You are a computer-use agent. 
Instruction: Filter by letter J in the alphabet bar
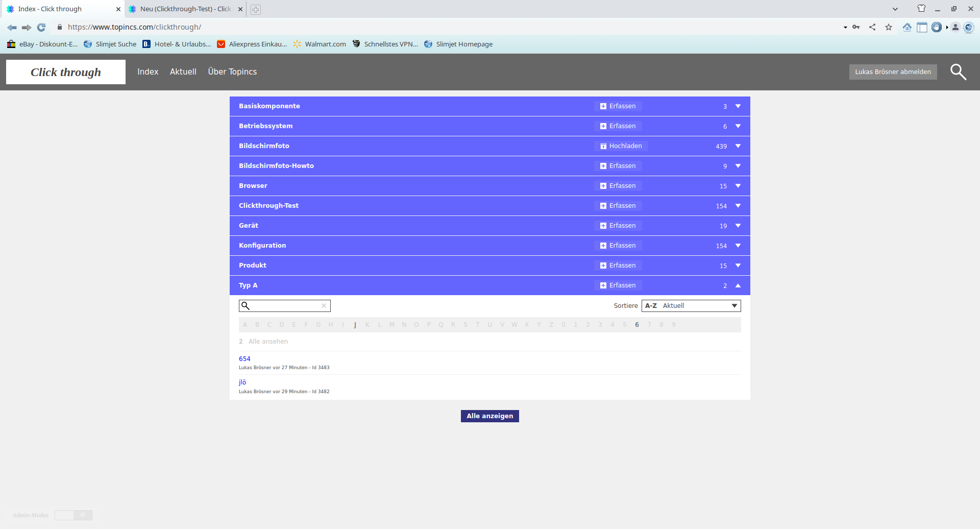click(355, 325)
